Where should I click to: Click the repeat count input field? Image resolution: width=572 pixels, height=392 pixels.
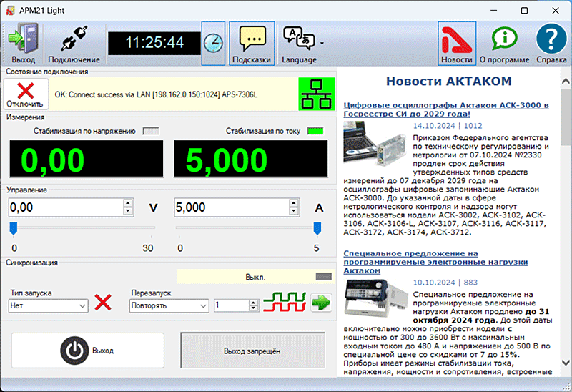point(231,305)
